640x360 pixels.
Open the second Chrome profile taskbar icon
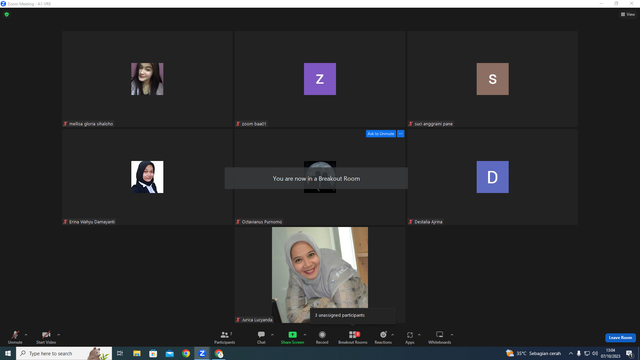click(219, 353)
